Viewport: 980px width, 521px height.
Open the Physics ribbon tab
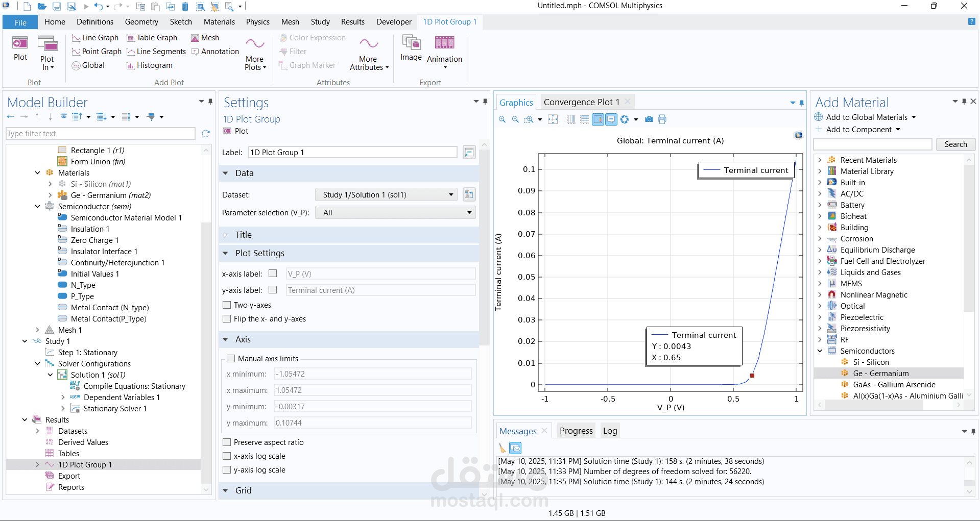257,22
